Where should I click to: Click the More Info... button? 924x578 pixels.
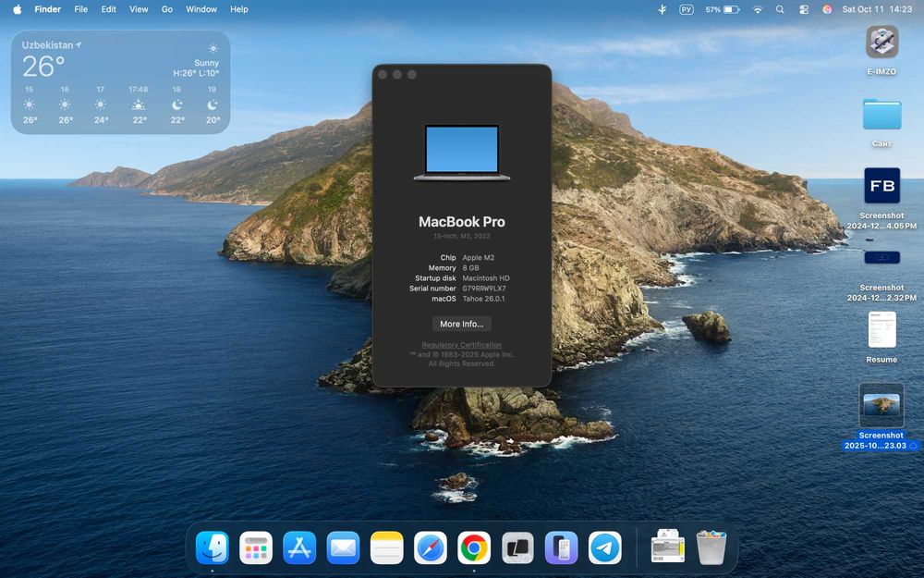pyautogui.click(x=461, y=324)
